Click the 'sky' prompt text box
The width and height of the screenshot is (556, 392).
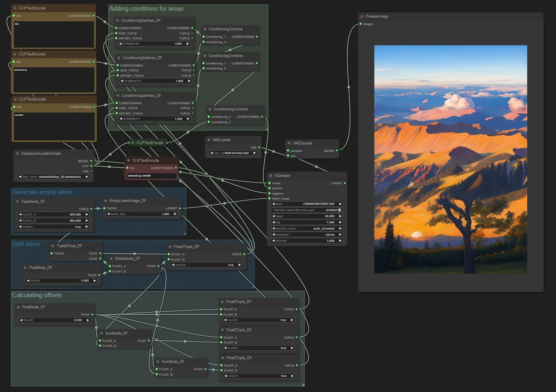[54, 34]
